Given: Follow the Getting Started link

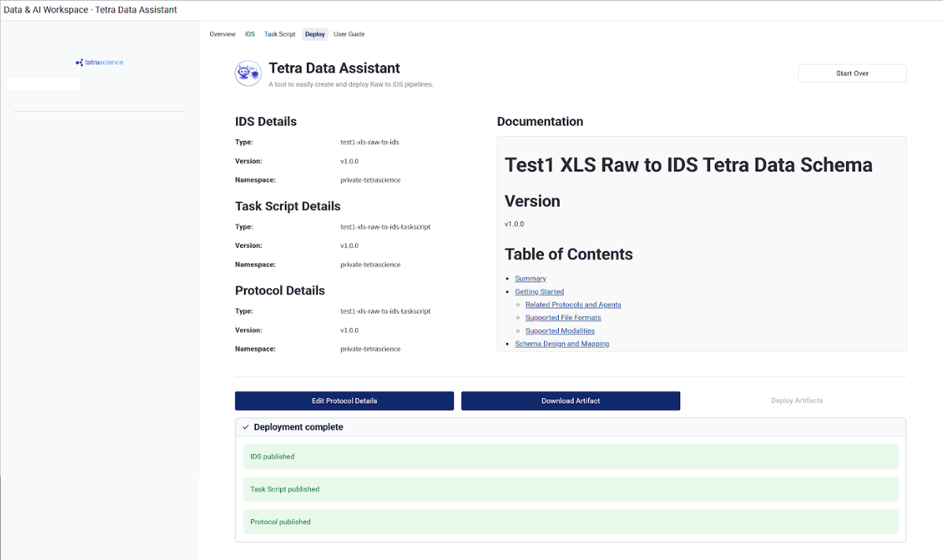Looking at the screenshot, I should 539,291.
